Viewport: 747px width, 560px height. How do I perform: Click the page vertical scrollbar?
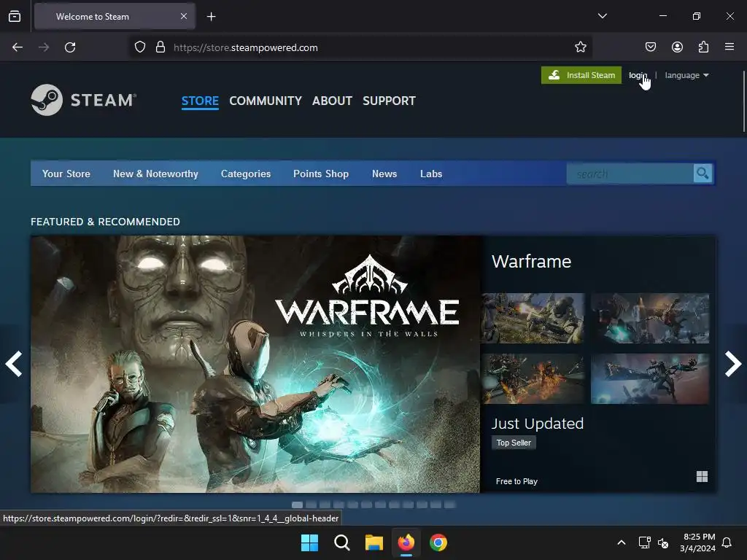click(x=743, y=101)
